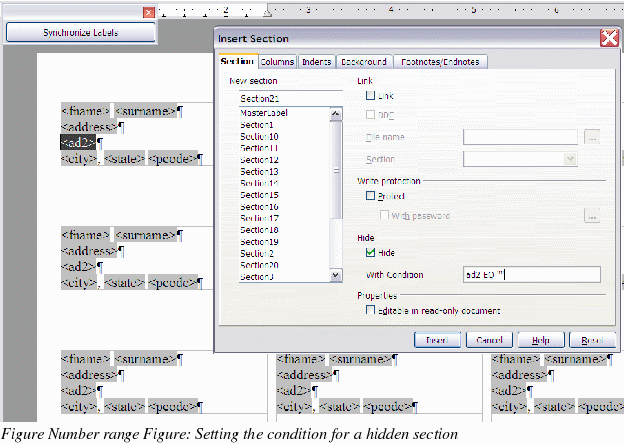
Task: Go to Footnotes/Endnotes tab
Action: 439,62
